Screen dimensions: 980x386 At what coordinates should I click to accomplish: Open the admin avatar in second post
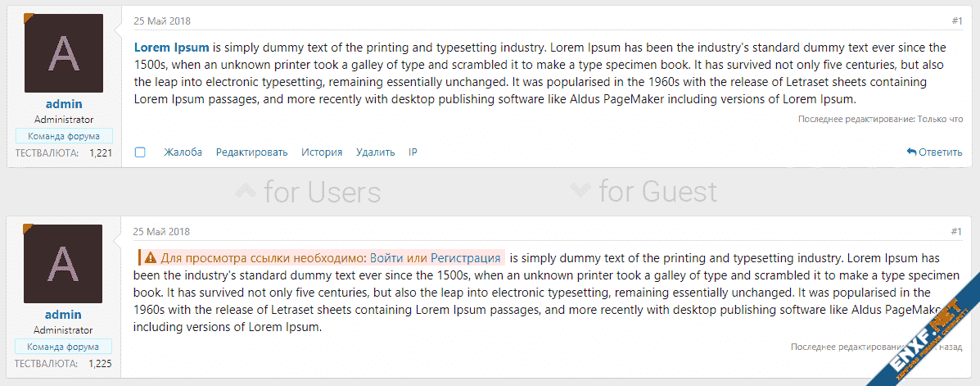click(x=64, y=263)
